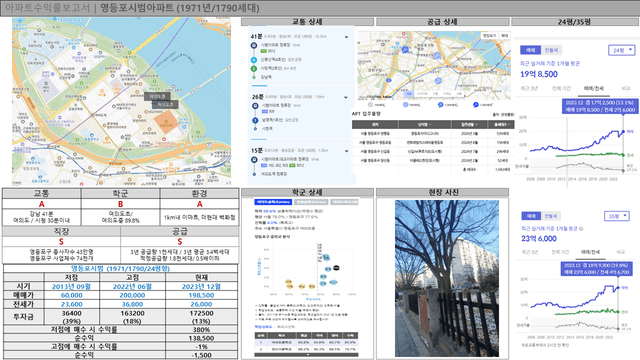Click the 학군 상세 section header
Image resolution: width=640 pixels, height=360 pixels.
pyautogui.click(x=307, y=192)
